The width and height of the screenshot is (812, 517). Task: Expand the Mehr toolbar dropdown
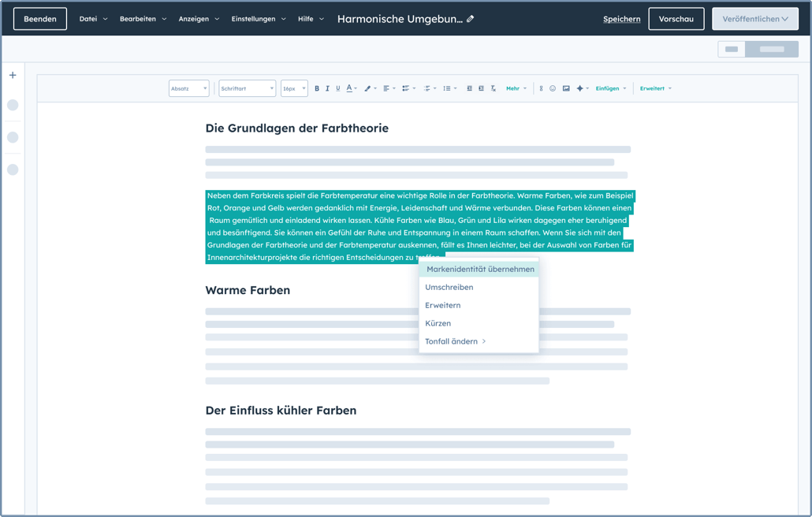[x=515, y=88]
